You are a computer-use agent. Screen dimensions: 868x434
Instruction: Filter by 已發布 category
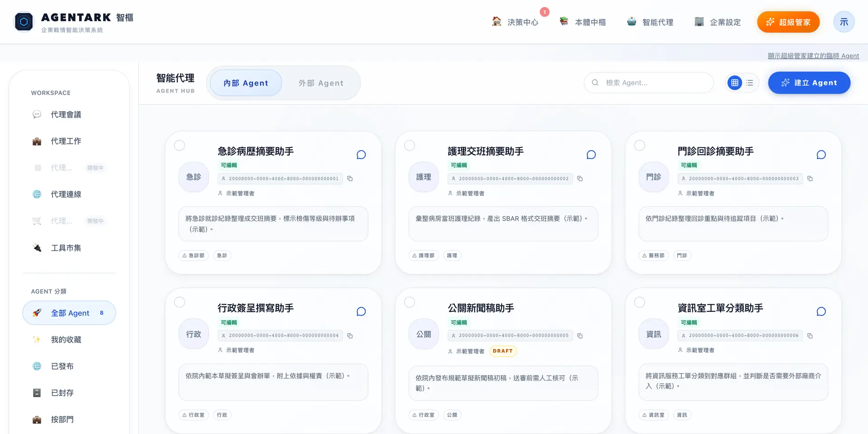(x=69, y=366)
